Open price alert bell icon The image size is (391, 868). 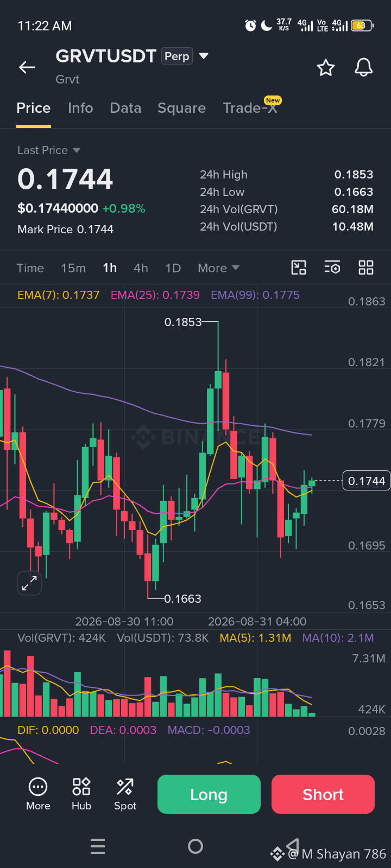[x=363, y=68]
